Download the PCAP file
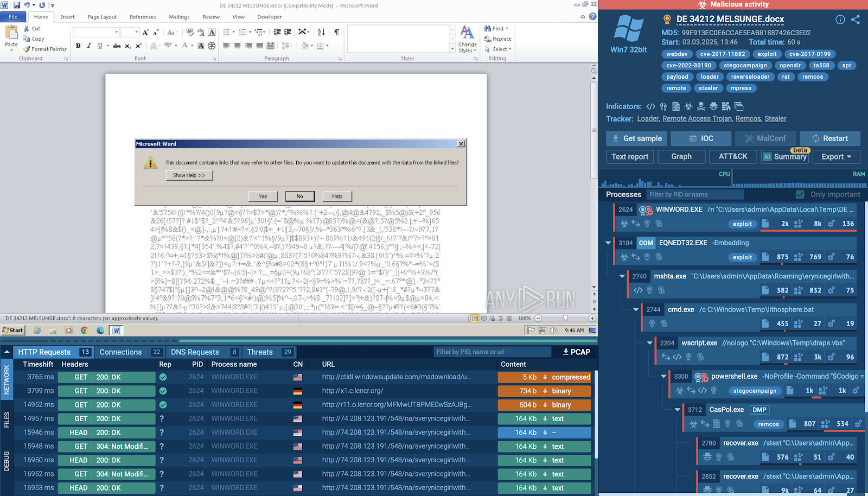Screen dimensions: 868x496 coord(576,352)
